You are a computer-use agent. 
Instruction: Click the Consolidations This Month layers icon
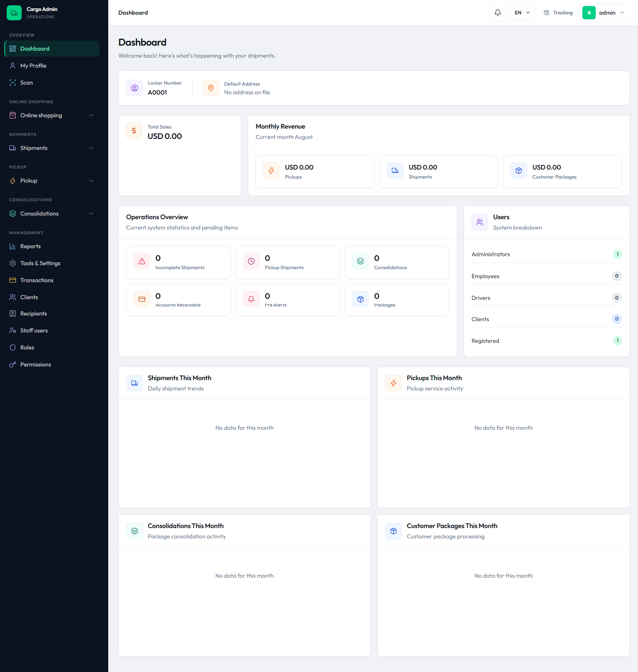pos(135,531)
